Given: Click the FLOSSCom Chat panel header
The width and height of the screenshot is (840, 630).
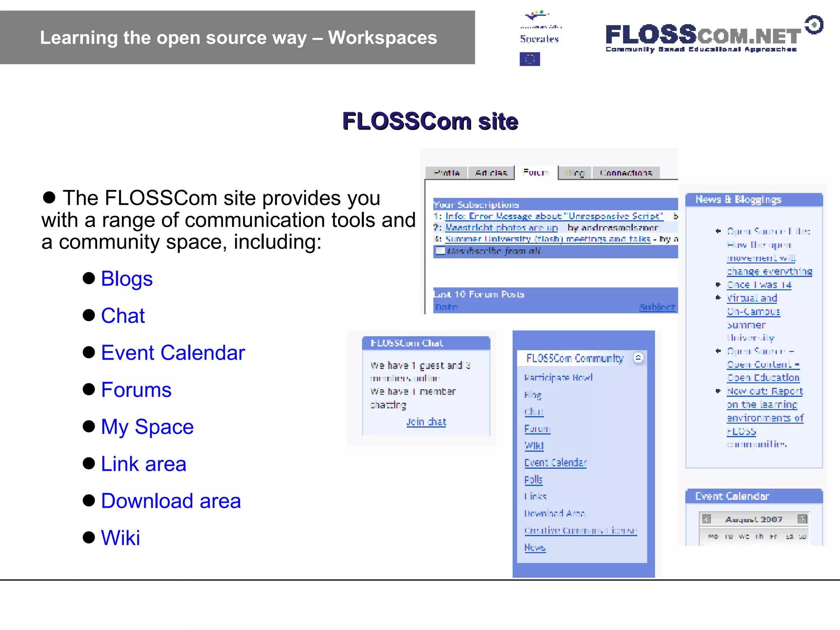Looking at the screenshot, I should point(426,343).
